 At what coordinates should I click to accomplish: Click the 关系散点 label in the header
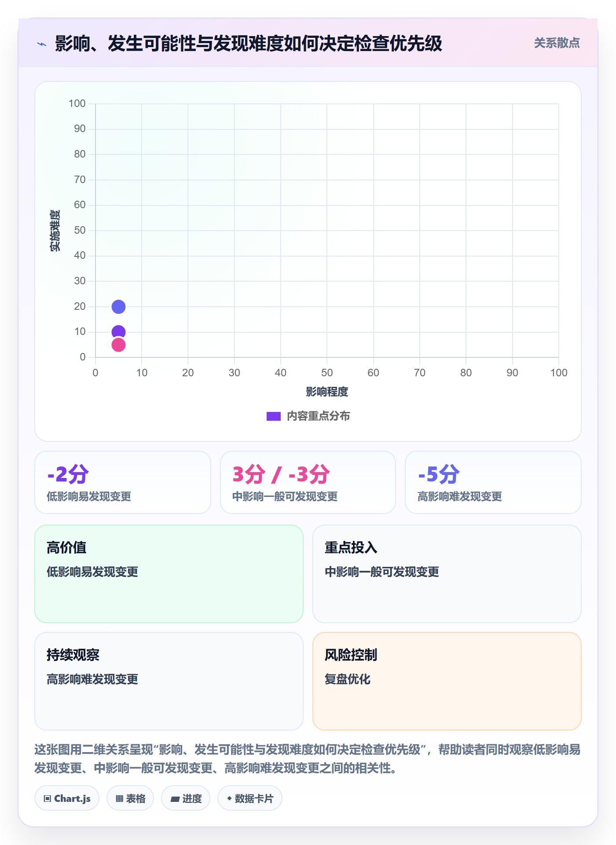click(x=557, y=43)
